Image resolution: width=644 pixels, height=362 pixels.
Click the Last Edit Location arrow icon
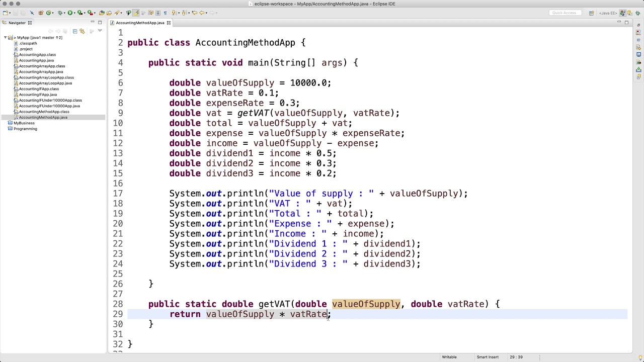(195, 13)
